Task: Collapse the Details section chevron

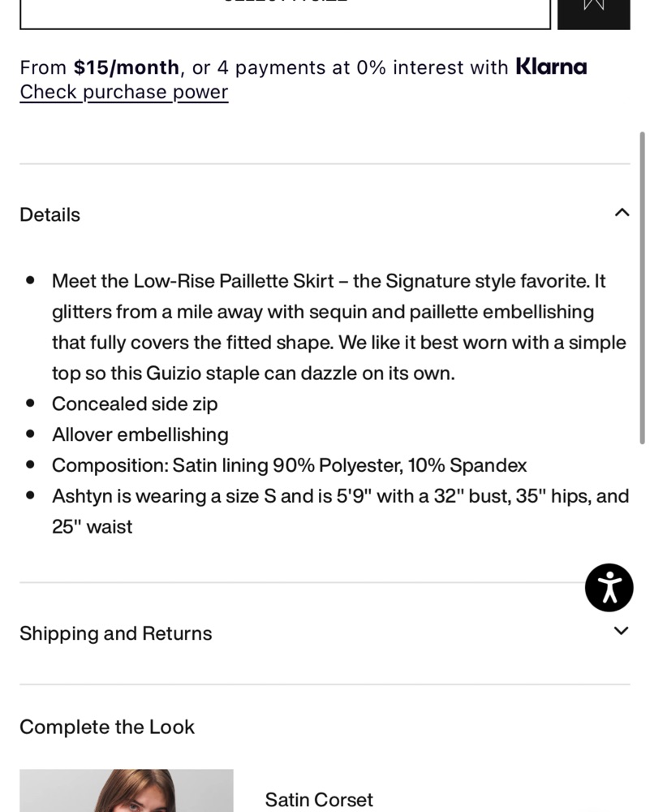Action: 622,214
